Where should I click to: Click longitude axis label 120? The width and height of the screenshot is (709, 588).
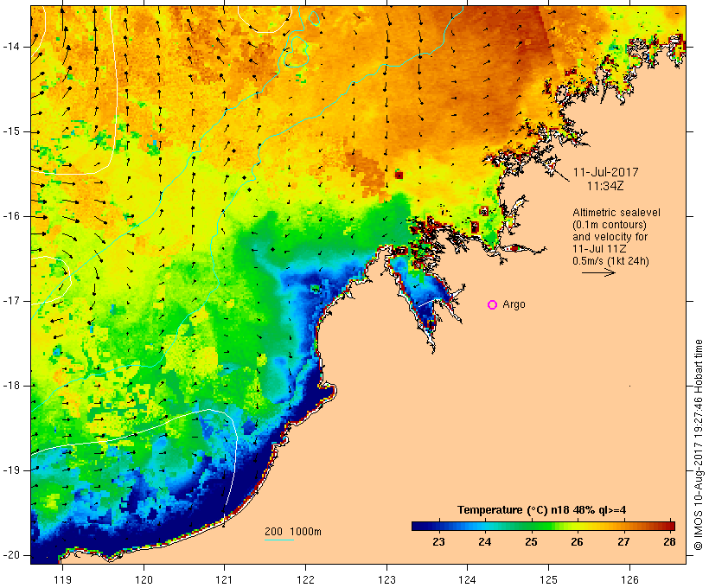(144, 579)
